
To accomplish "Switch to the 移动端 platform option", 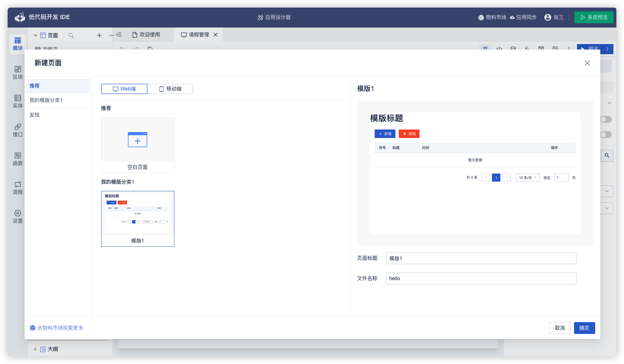I will tap(170, 89).
